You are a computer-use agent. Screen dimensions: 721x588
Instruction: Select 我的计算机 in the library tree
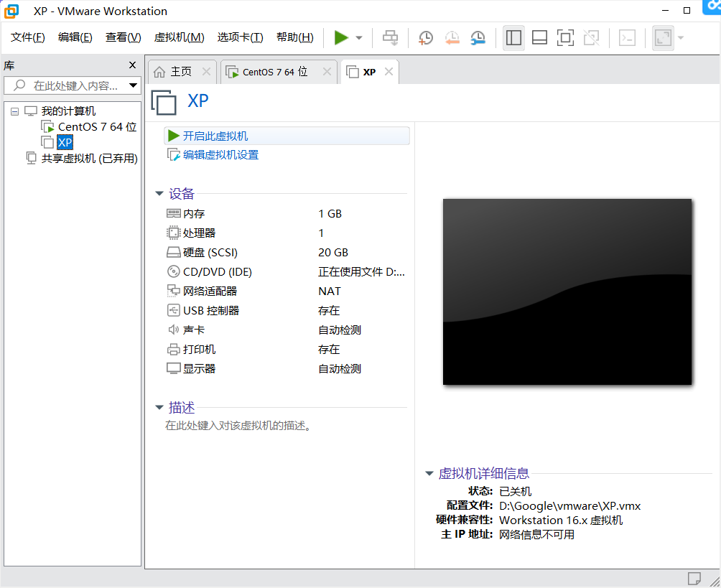pyautogui.click(x=68, y=111)
